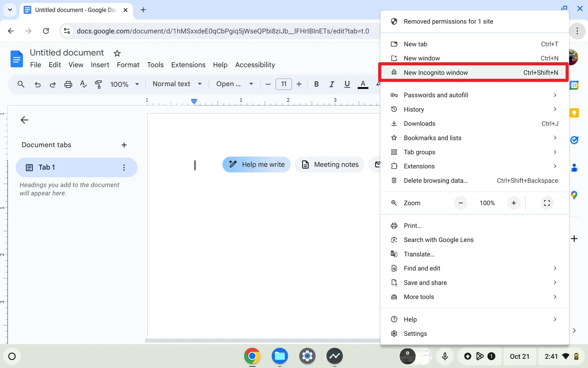Launch Files app from shelf

[x=280, y=356]
